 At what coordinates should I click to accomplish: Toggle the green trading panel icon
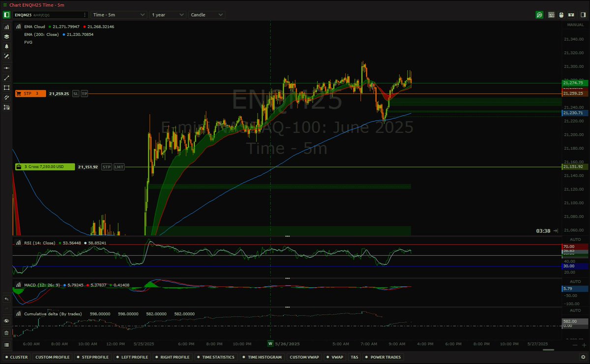pos(6,15)
